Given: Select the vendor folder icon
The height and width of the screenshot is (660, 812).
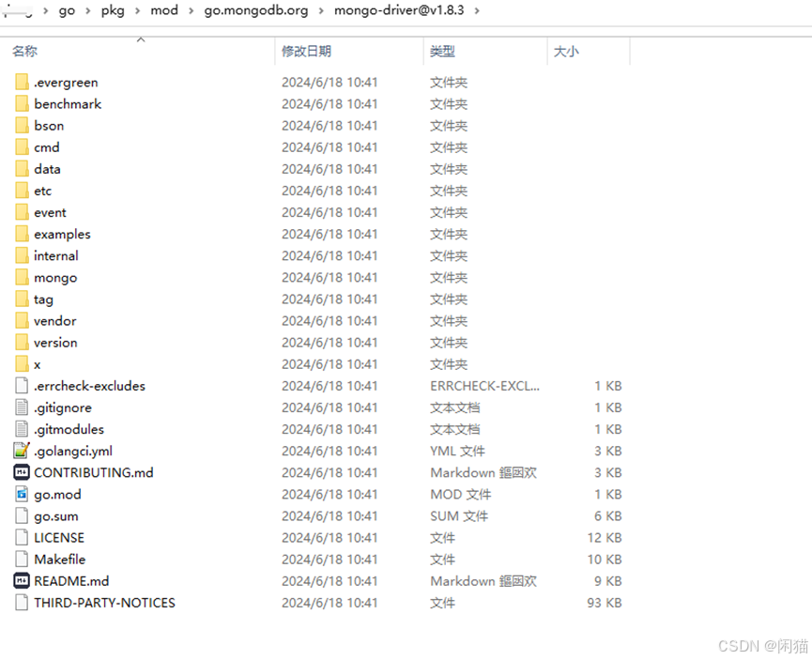Looking at the screenshot, I should tap(22, 321).
